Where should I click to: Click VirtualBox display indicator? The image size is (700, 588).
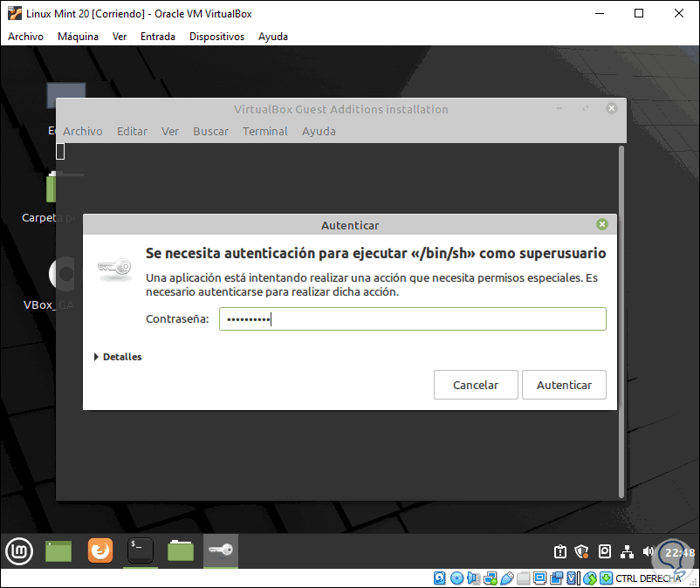point(540,578)
